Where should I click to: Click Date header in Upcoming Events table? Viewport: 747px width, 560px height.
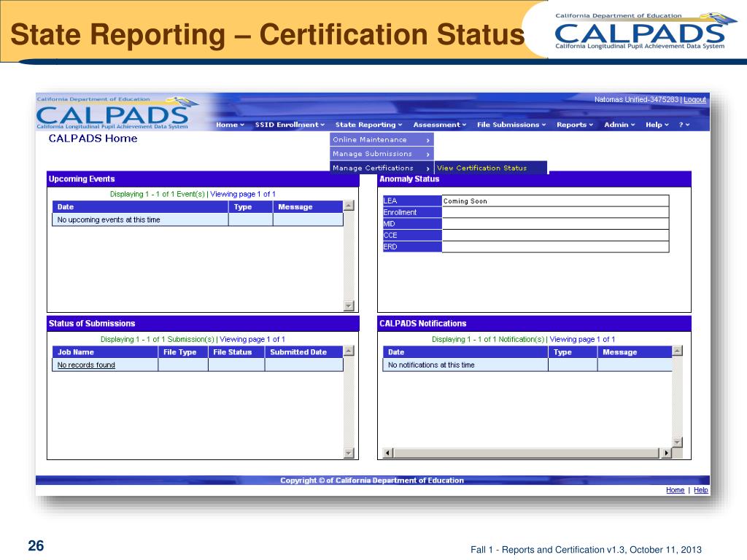(140, 207)
